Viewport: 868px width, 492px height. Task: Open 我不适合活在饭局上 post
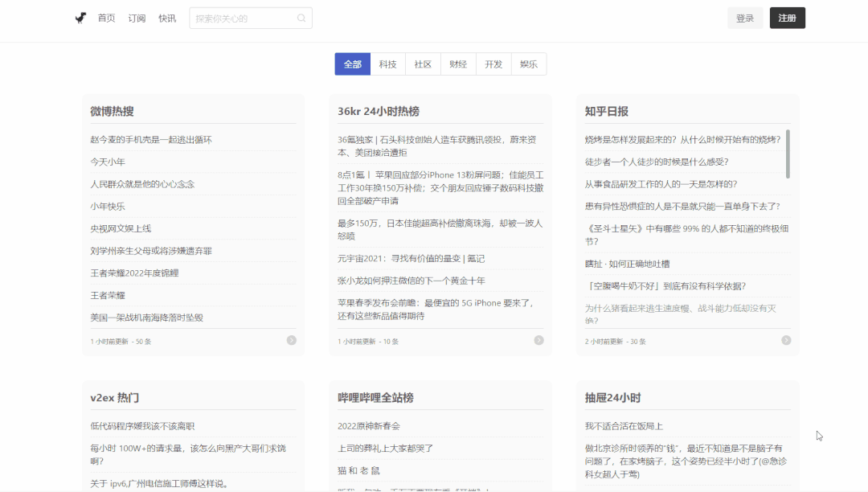coord(624,425)
